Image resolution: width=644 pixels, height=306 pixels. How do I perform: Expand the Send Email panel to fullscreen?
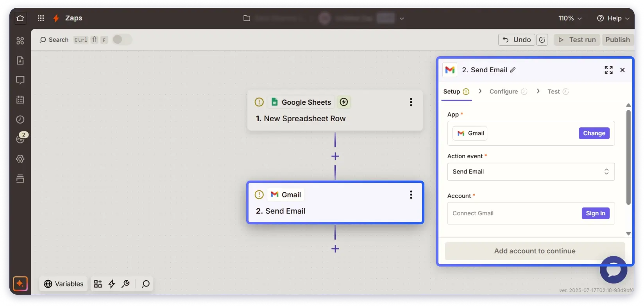click(x=608, y=70)
